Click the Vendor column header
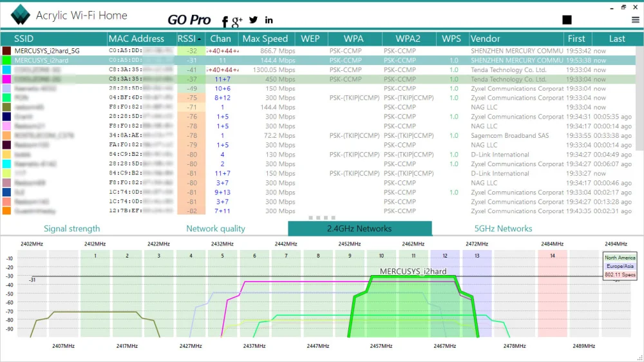644x362 pixels. coord(485,39)
